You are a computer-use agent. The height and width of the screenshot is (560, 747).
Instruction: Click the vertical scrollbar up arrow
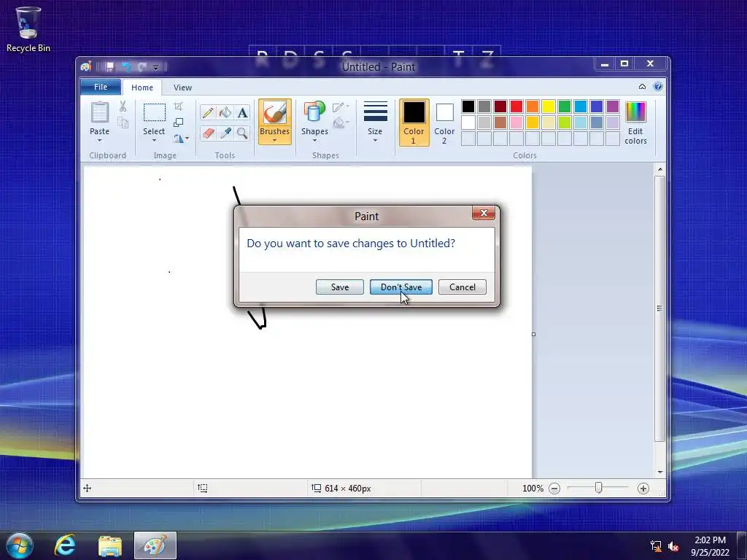point(659,169)
